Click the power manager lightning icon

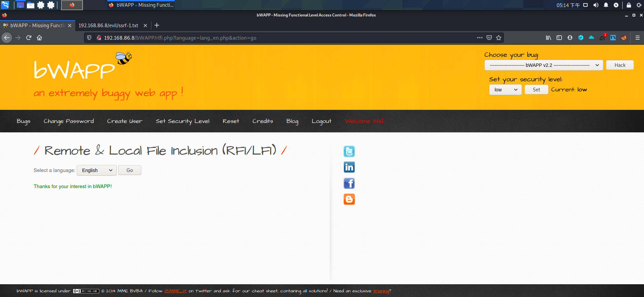click(x=616, y=5)
